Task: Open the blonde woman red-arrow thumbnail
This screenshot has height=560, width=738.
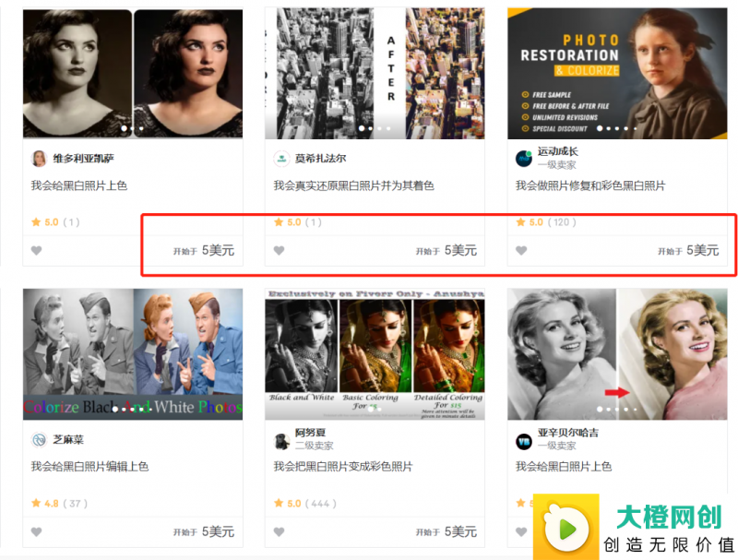Action: click(x=617, y=354)
